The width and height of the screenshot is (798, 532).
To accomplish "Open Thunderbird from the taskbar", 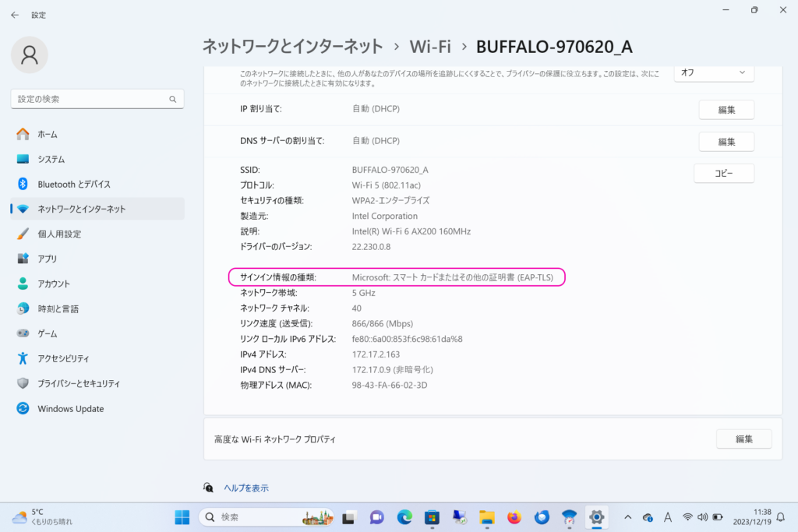I will pyautogui.click(x=542, y=518).
